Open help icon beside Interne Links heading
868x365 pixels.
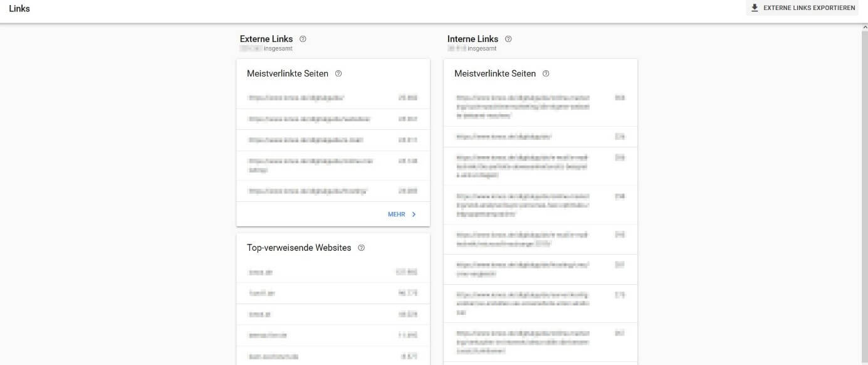[x=508, y=39]
